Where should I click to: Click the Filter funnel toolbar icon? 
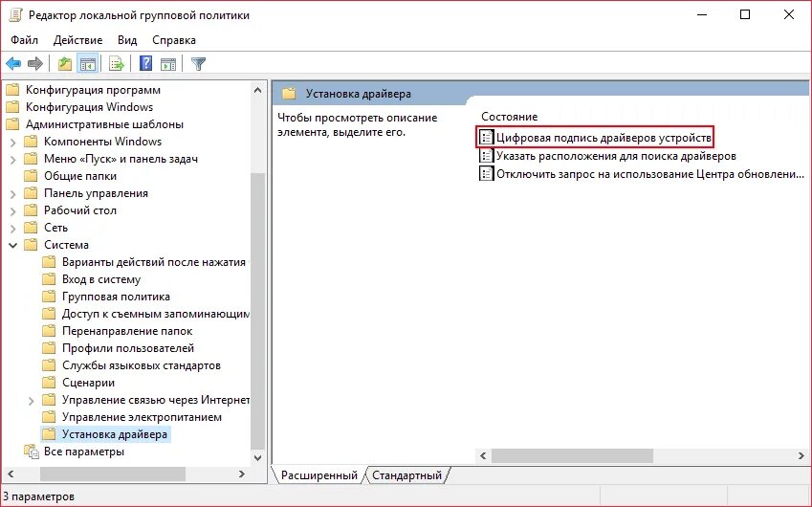(x=198, y=64)
